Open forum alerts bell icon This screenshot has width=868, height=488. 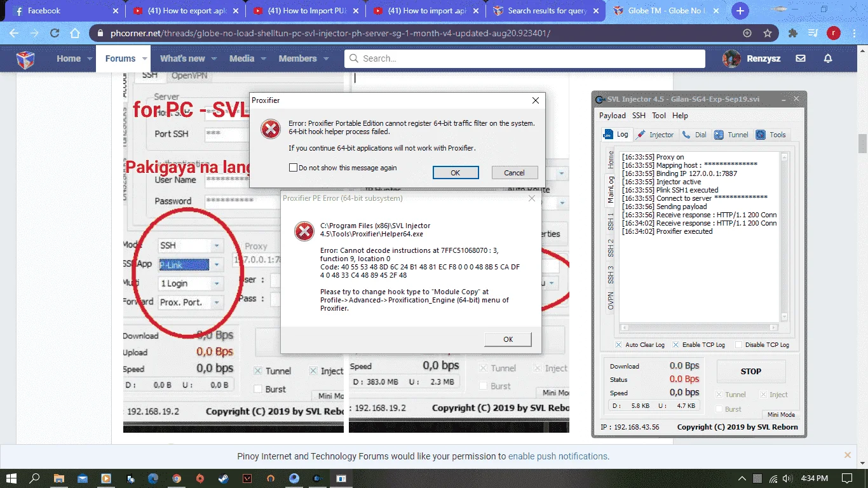coord(828,58)
